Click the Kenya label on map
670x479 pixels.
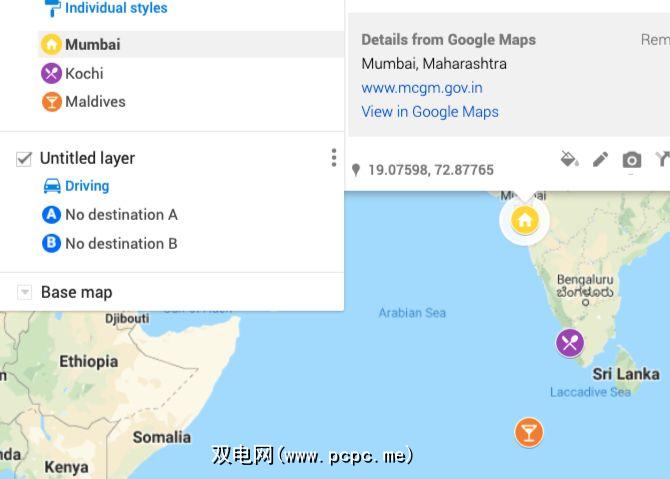click(66, 467)
